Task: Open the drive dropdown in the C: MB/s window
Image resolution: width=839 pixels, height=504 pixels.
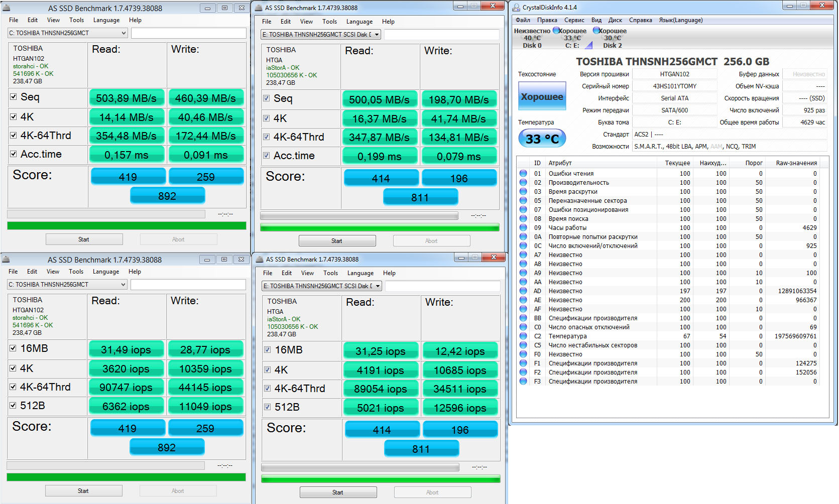Action: click(68, 33)
